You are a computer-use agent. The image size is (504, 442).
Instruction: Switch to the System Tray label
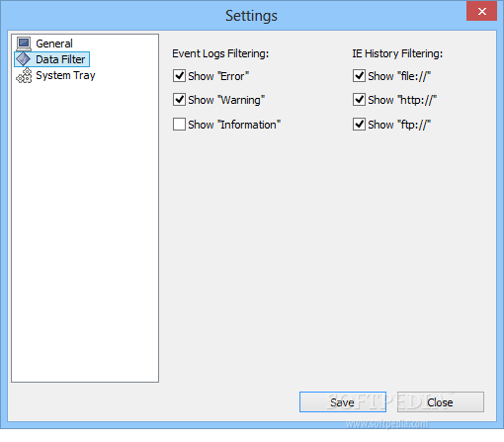pyautogui.click(x=65, y=75)
